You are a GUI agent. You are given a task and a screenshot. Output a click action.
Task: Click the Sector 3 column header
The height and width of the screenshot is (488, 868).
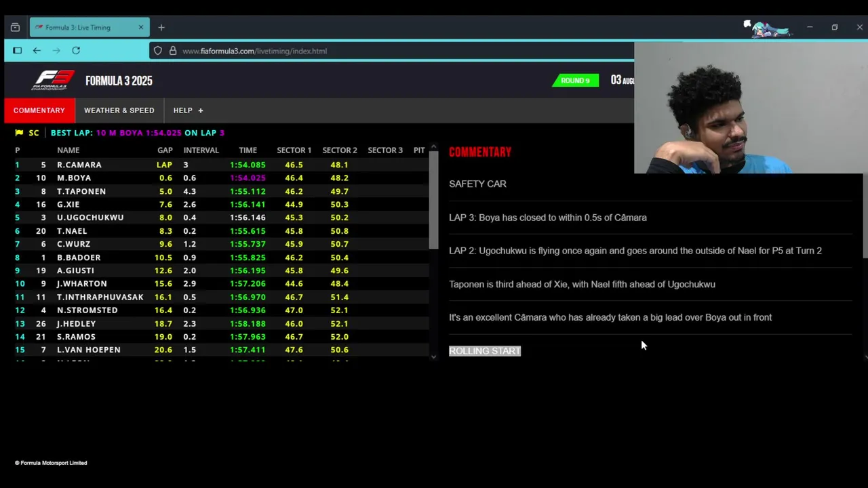pos(385,150)
